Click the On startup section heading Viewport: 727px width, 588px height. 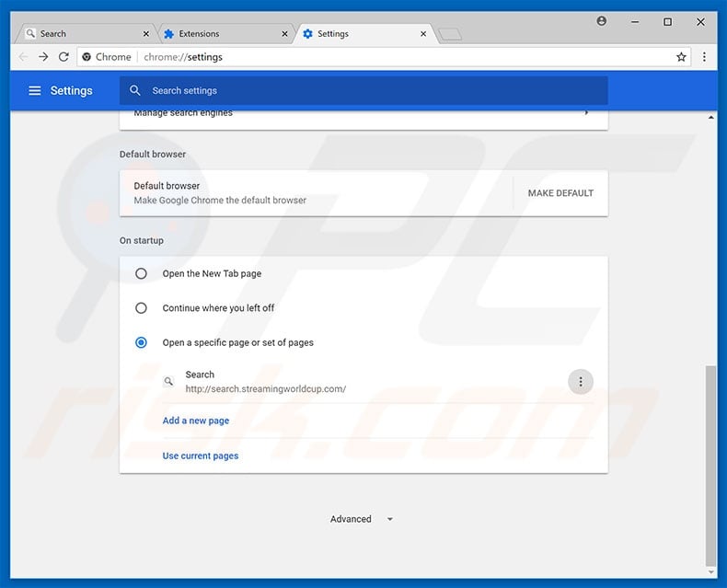click(x=142, y=241)
